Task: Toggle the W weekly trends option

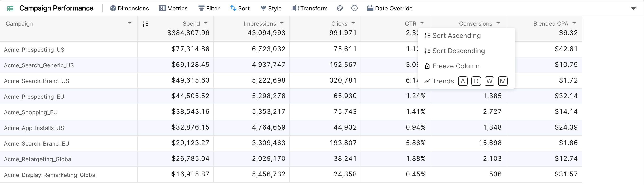Action: (x=490, y=81)
